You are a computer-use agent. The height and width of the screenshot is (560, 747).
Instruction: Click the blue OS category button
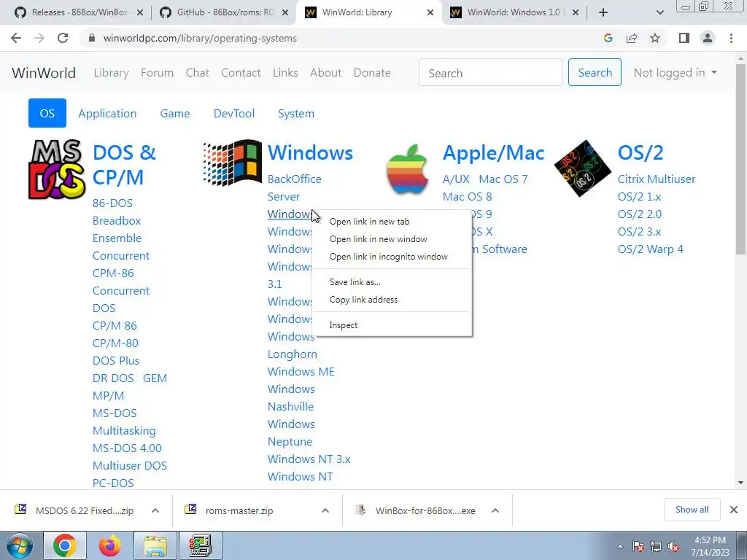tap(47, 113)
